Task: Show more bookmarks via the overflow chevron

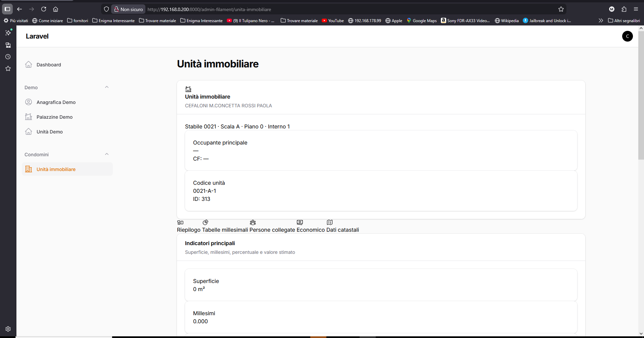Action: [601, 20]
